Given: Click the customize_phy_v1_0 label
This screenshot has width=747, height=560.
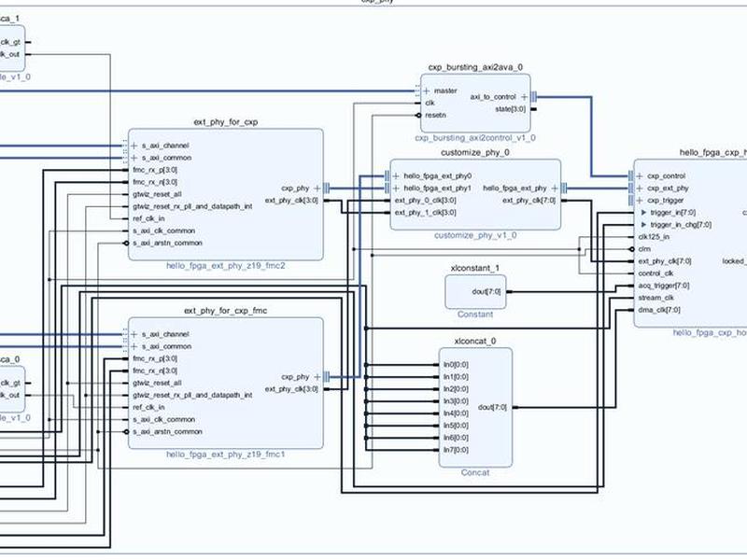Looking at the screenshot, I should pyautogui.click(x=475, y=235).
